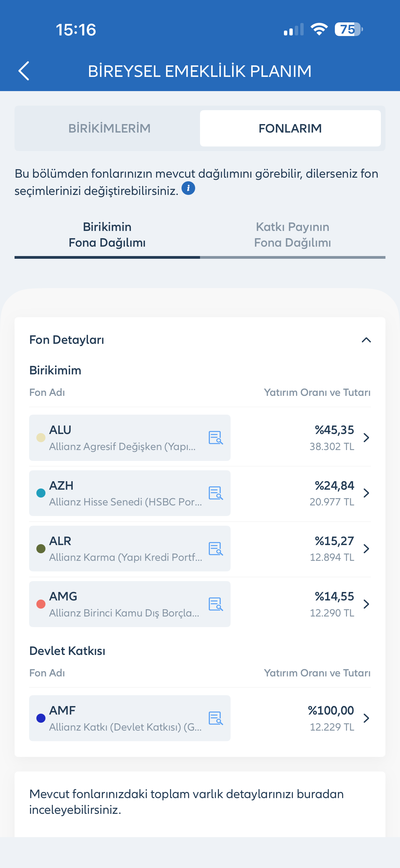The width and height of the screenshot is (400, 868).
Task: Collapse the Fon Detayları section
Action: tap(366, 340)
